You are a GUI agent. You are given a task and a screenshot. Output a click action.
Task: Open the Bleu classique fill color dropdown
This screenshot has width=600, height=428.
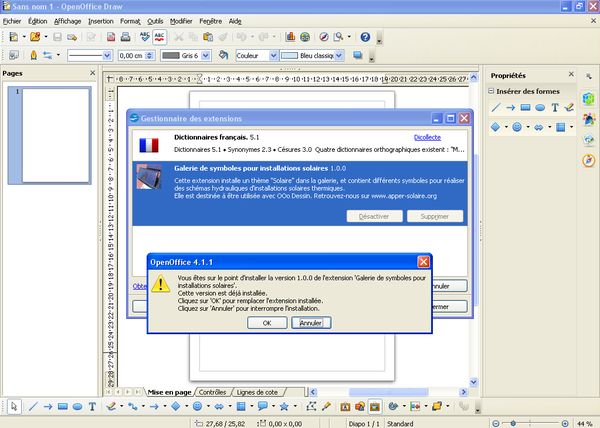point(339,56)
